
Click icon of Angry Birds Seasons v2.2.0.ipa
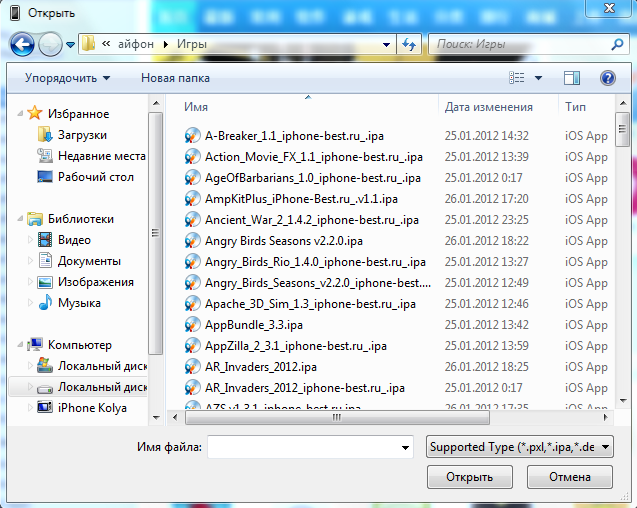coord(192,241)
